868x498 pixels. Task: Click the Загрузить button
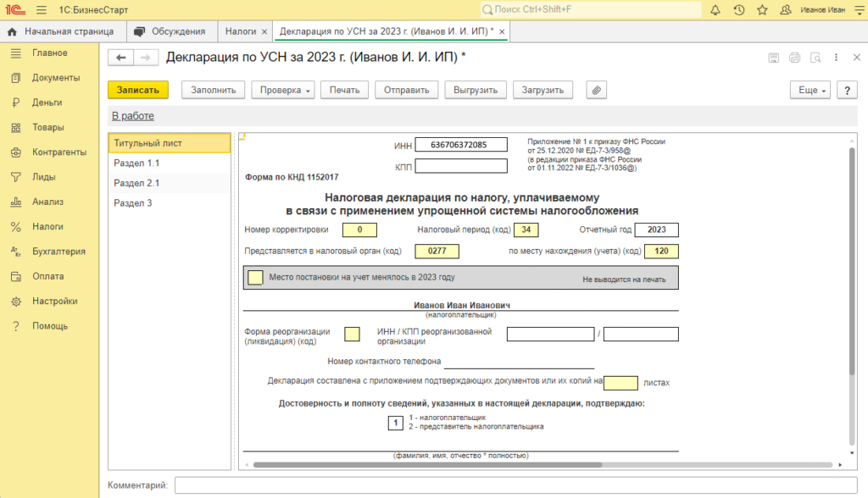542,90
